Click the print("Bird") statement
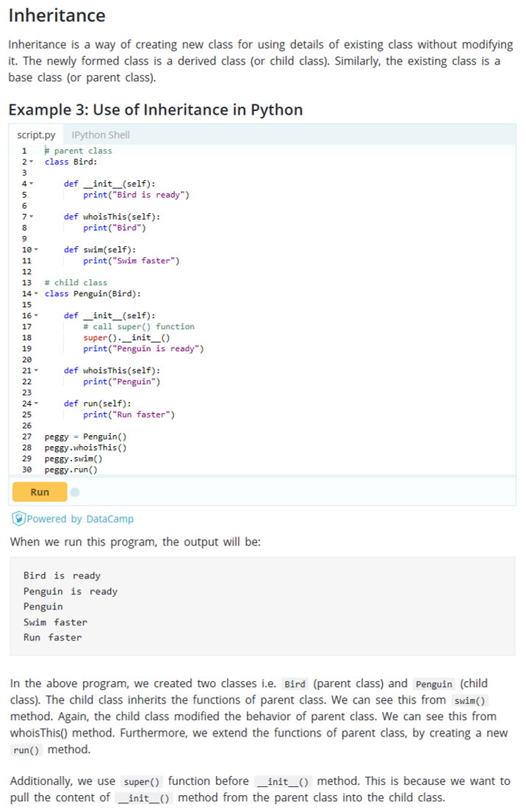Image resolution: width=526 pixels, height=812 pixels. click(x=115, y=228)
